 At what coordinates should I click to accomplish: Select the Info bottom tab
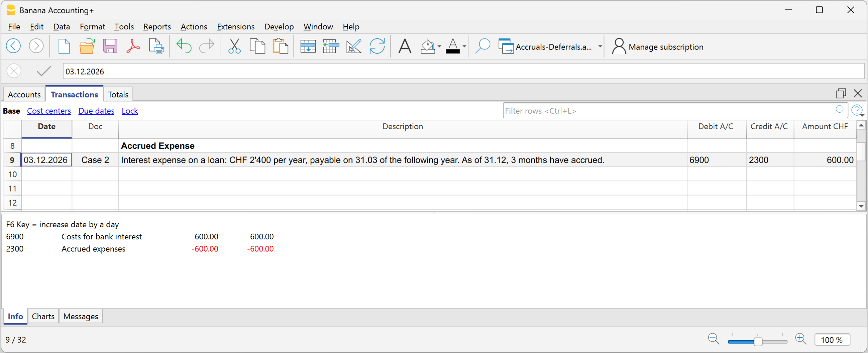click(x=15, y=316)
